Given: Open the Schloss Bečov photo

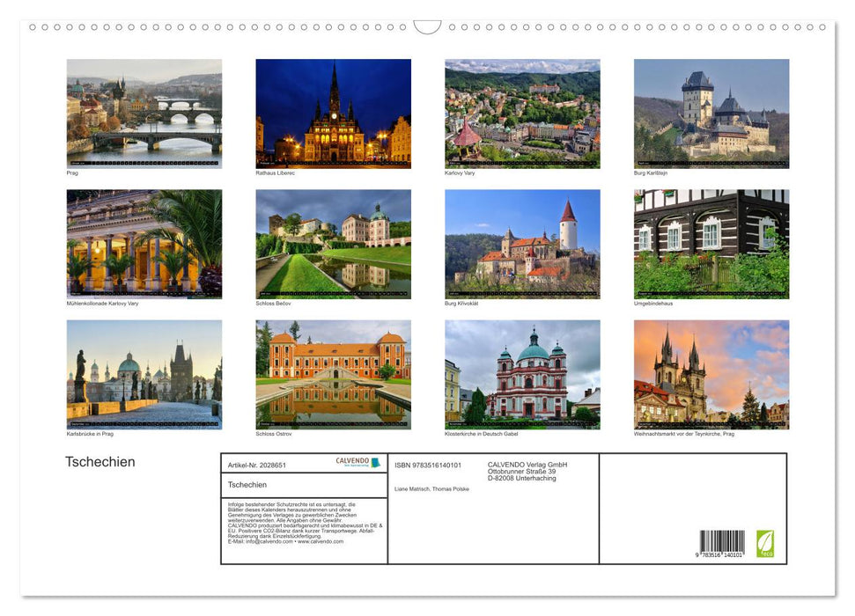Looking at the screenshot, I should (334, 243).
